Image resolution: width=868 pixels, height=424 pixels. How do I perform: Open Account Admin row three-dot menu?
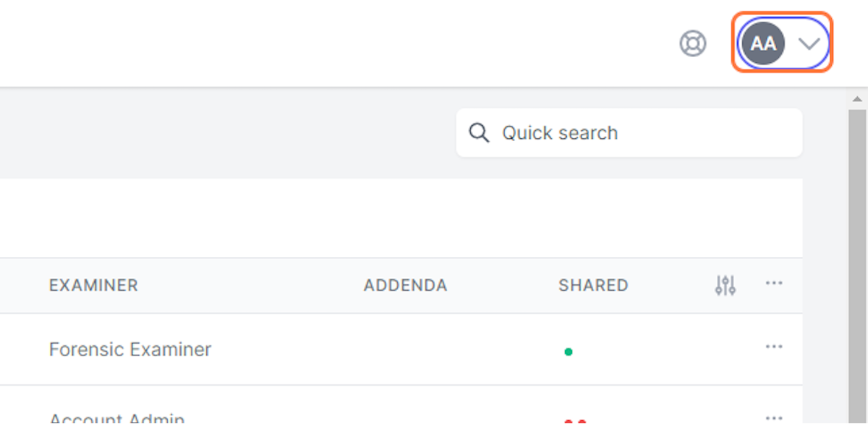point(774,417)
